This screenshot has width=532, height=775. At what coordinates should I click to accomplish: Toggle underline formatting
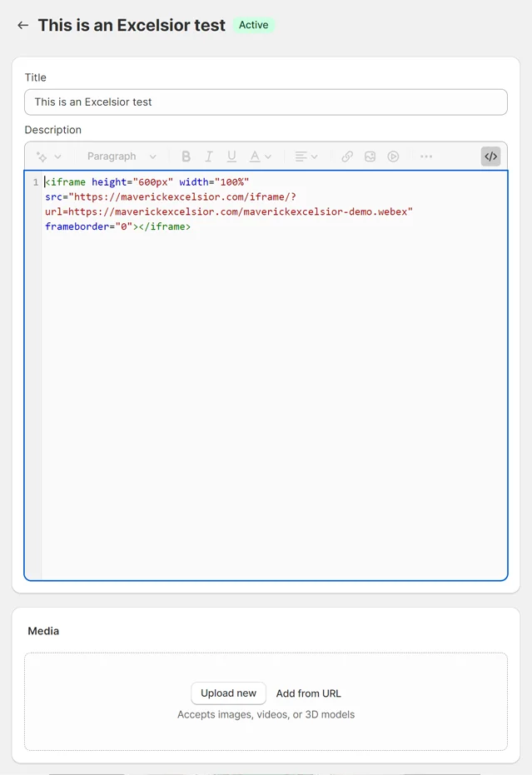coord(231,156)
